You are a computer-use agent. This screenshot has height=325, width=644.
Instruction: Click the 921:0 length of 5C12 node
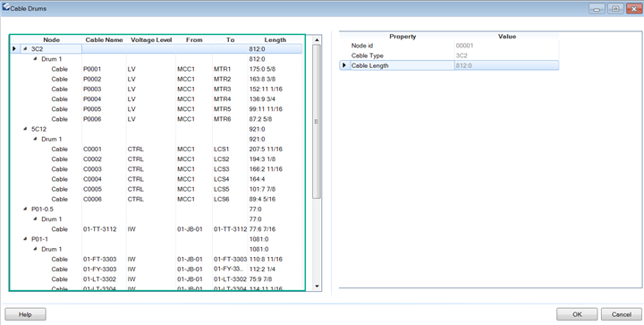coord(257,129)
